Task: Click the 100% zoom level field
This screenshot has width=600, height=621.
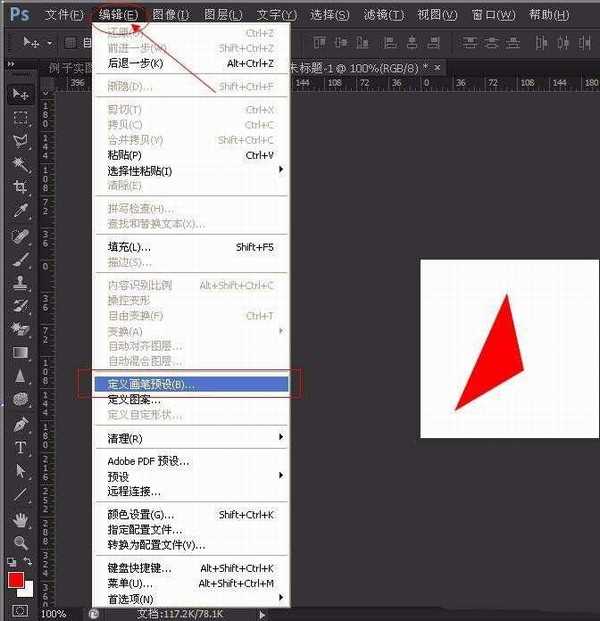Action: tap(54, 613)
